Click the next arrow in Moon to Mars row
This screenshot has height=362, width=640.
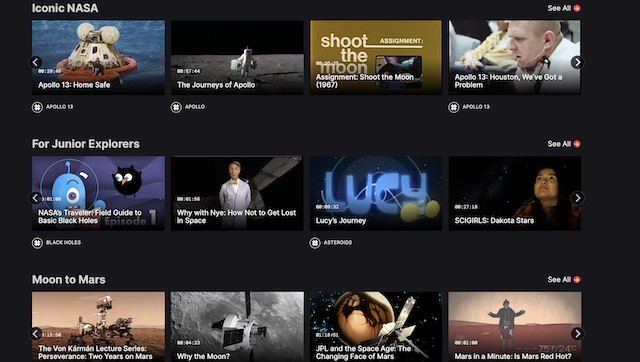(577, 333)
